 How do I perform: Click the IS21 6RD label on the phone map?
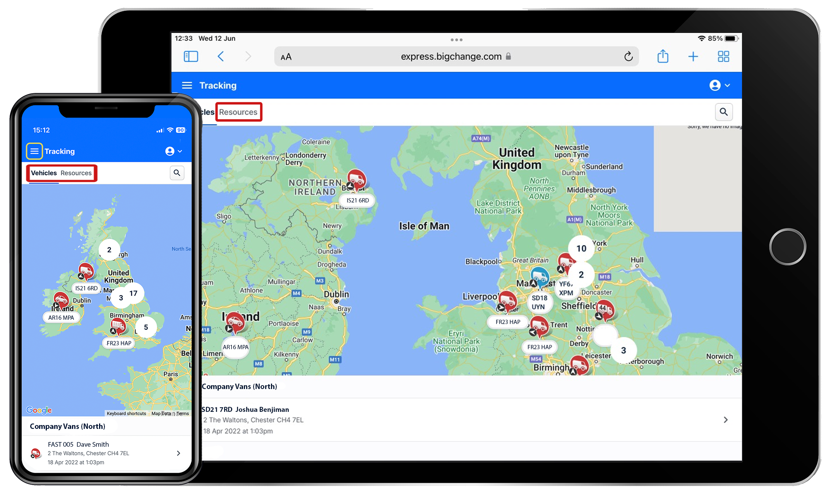pos(86,288)
